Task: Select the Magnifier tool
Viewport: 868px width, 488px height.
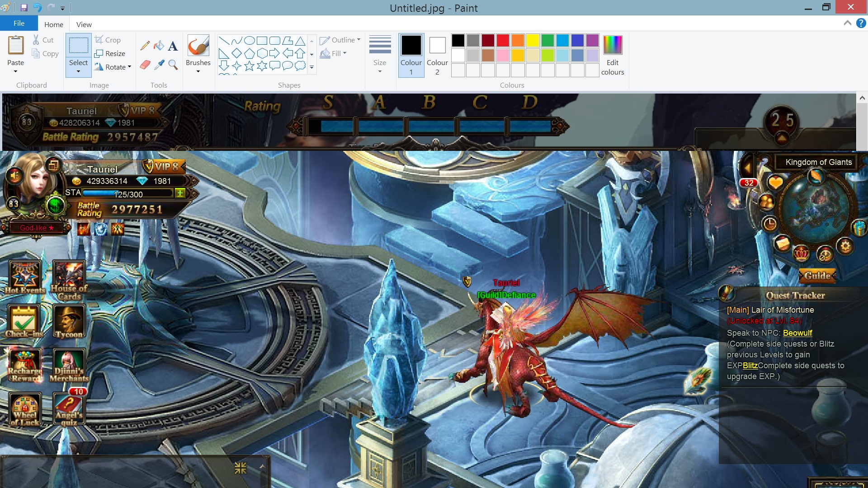Action: [173, 65]
